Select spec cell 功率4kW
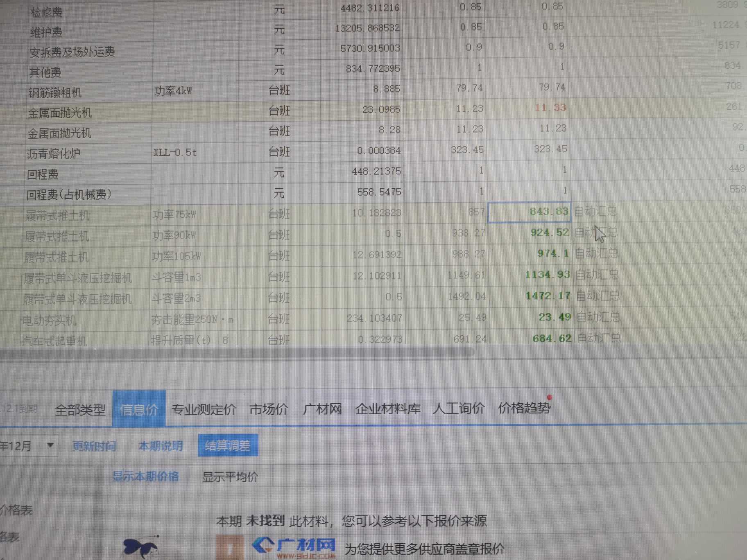The image size is (747, 560). pyautogui.click(x=173, y=91)
